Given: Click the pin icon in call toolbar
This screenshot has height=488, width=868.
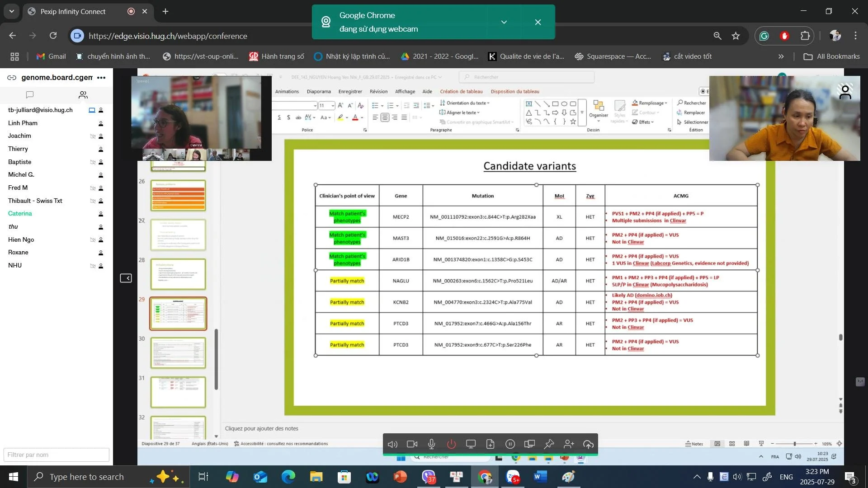Looking at the screenshot, I should [x=549, y=444].
